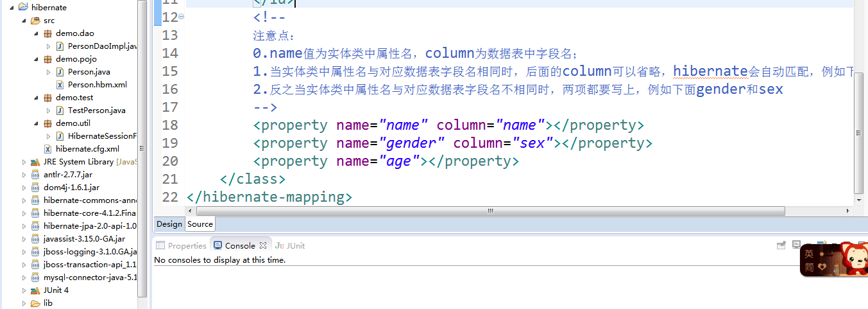Click the mysql-connector-java jar icon
The height and width of the screenshot is (309, 868).
(x=35, y=278)
